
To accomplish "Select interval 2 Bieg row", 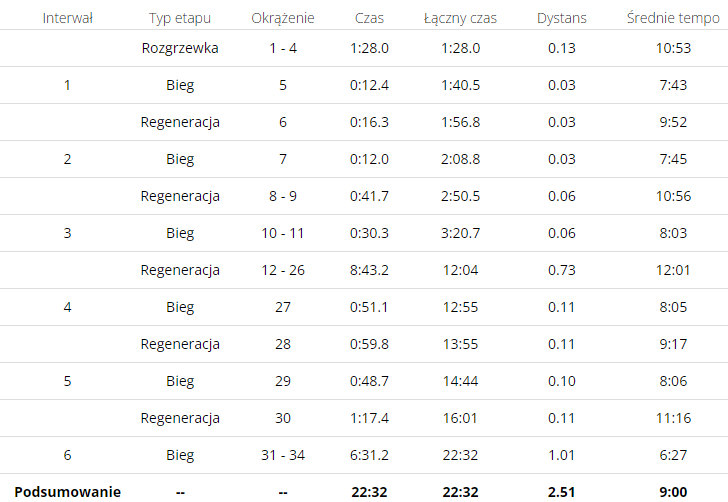I will click(364, 159).
